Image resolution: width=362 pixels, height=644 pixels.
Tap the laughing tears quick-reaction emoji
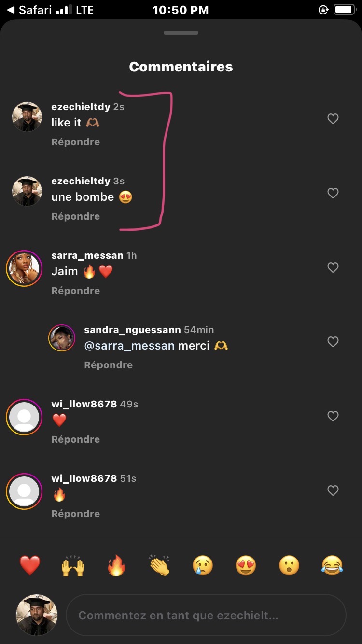click(x=332, y=565)
